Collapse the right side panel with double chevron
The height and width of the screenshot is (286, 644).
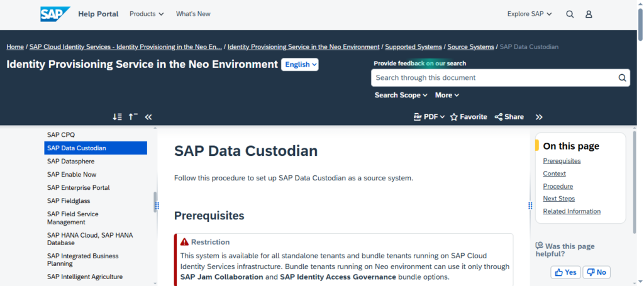pyautogui.click(x=539, y=117)
